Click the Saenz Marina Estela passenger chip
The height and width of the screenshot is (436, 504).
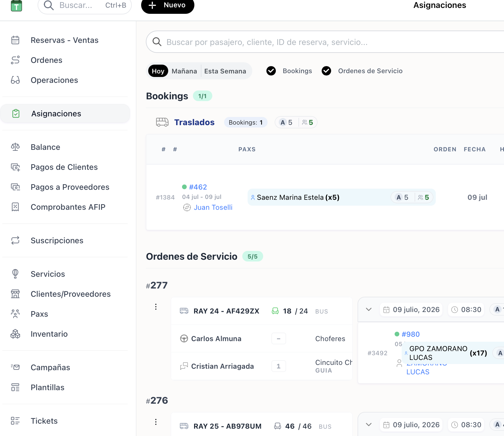click(x=341, y=197)
